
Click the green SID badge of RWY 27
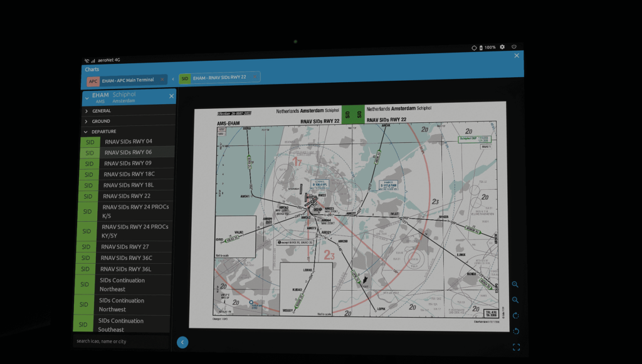pyautogui.click(x=86, y=247)
